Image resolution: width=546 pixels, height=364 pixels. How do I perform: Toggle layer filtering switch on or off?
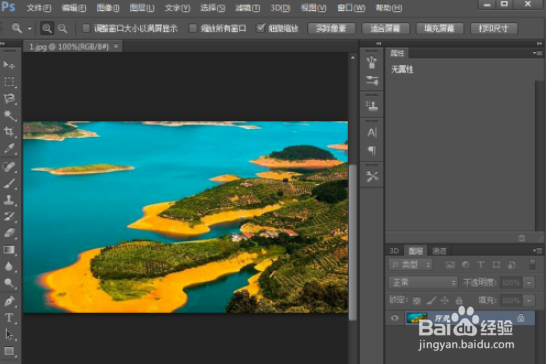click(x=532, y=264)
